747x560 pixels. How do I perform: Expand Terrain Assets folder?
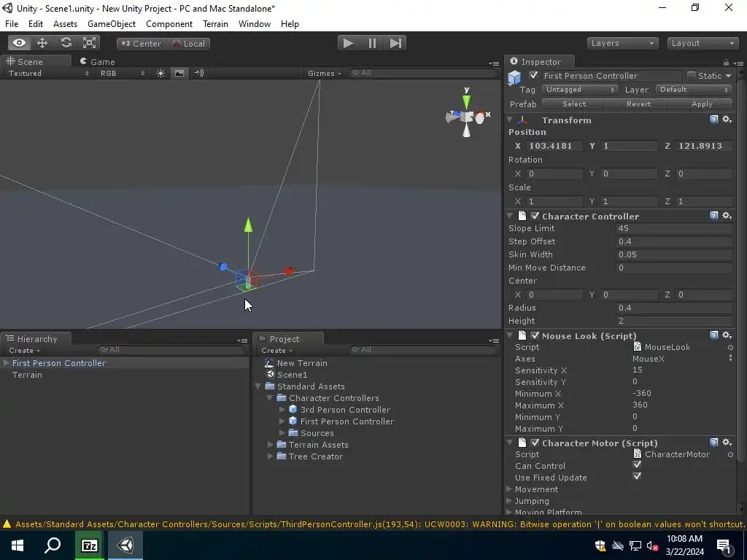click(x=270, y=445)
